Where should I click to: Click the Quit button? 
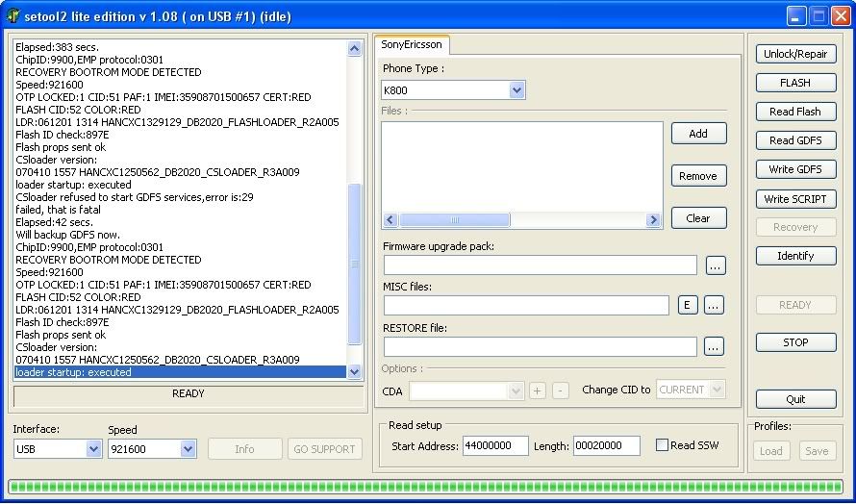(795, 399)
